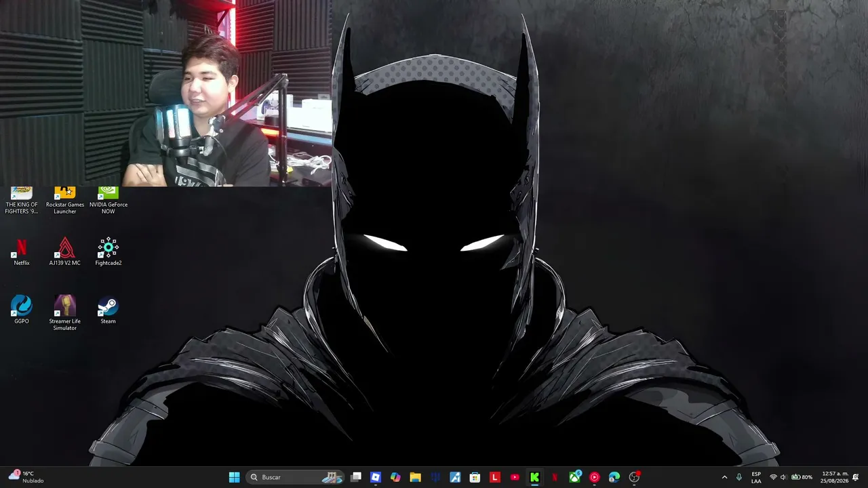Open the NVIDIA GeForce NOW shortcut
The image size is (868, 488).
108,201
